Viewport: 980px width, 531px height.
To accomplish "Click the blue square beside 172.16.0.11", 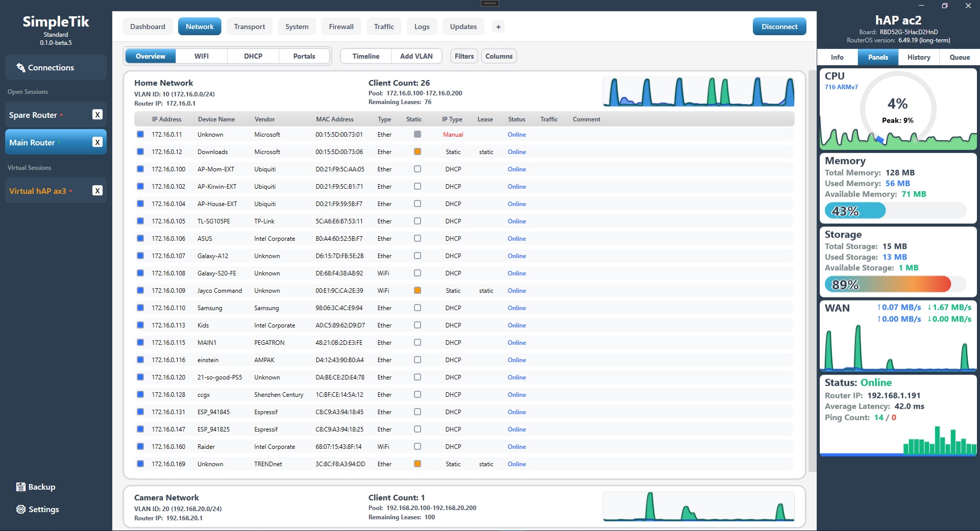I will (x=140, y=134).
